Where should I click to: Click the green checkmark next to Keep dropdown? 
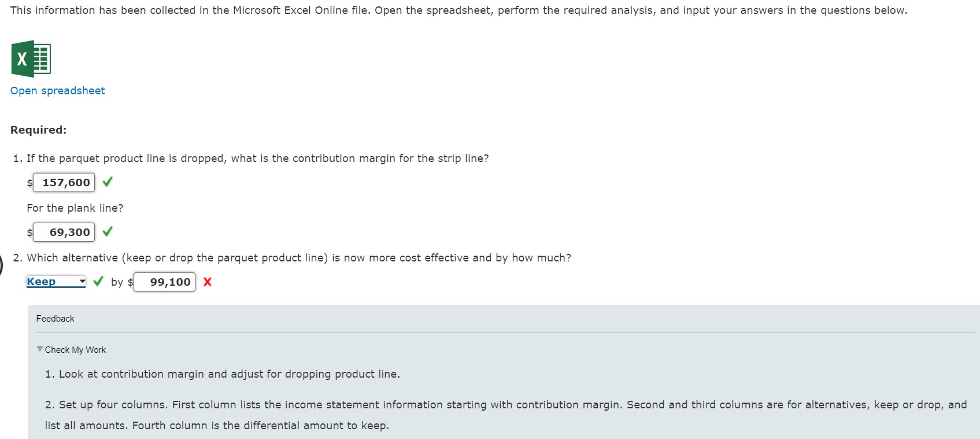point(97,282)
